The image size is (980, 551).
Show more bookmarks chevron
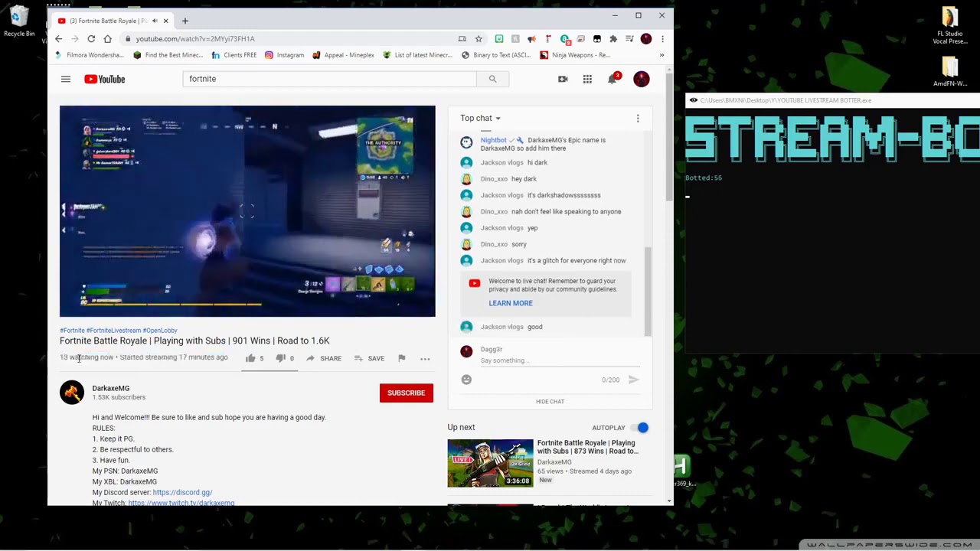[661, 55]
